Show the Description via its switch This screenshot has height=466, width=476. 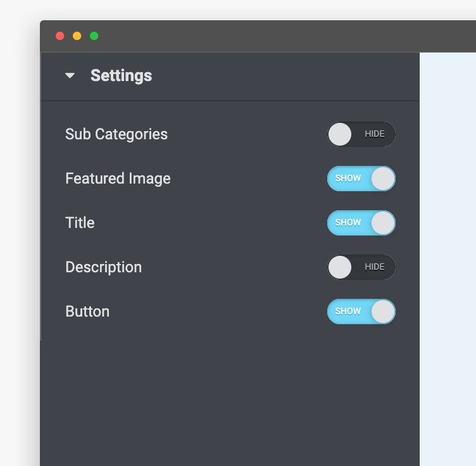pos(361,267)
